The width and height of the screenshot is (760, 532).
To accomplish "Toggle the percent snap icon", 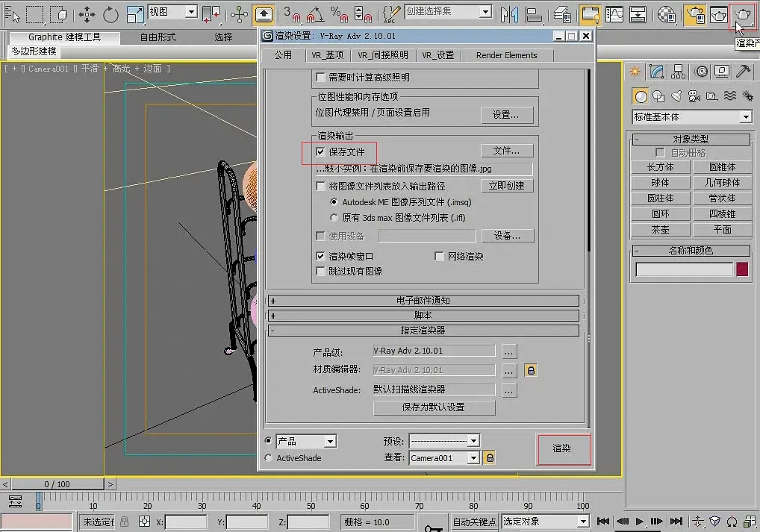I will (339, 14).
